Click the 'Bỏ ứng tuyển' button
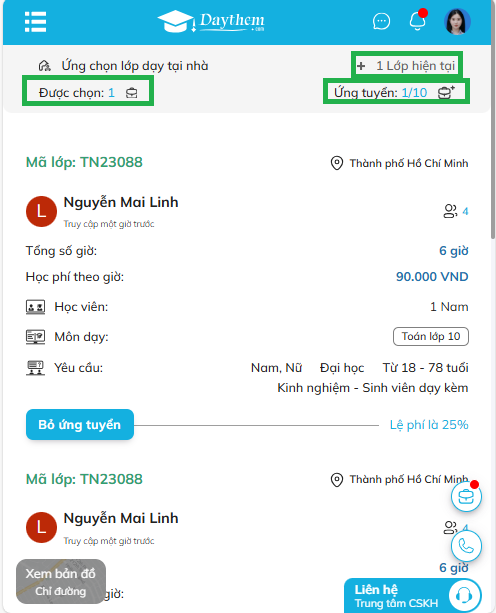This screenshot has height=613, width=496. tap(80, 425)
